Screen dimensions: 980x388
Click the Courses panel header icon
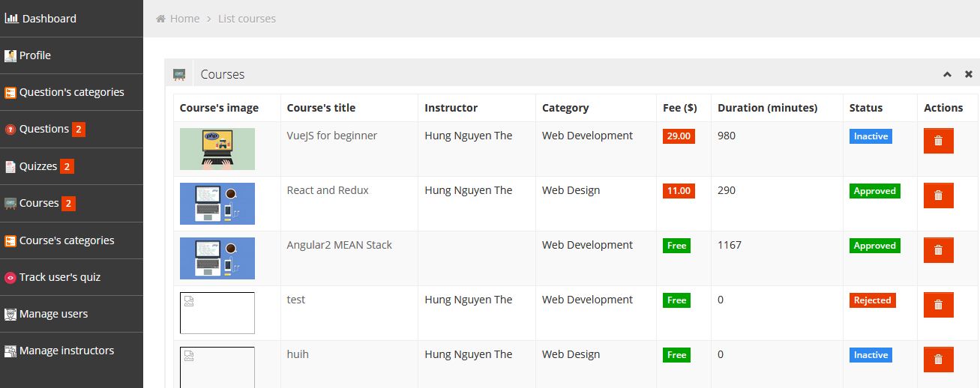[179, 74]
